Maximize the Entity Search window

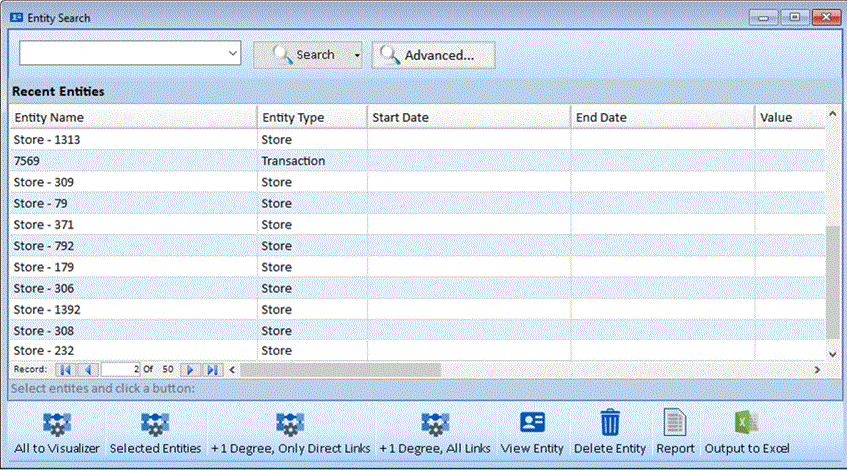pyautogui.click(x=795, y=17)
